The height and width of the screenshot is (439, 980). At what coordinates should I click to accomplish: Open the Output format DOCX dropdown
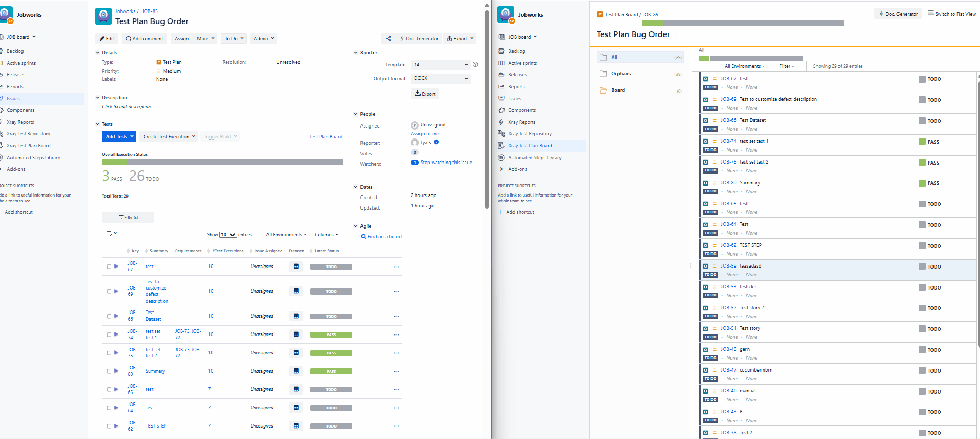click(x=440, y=78)
